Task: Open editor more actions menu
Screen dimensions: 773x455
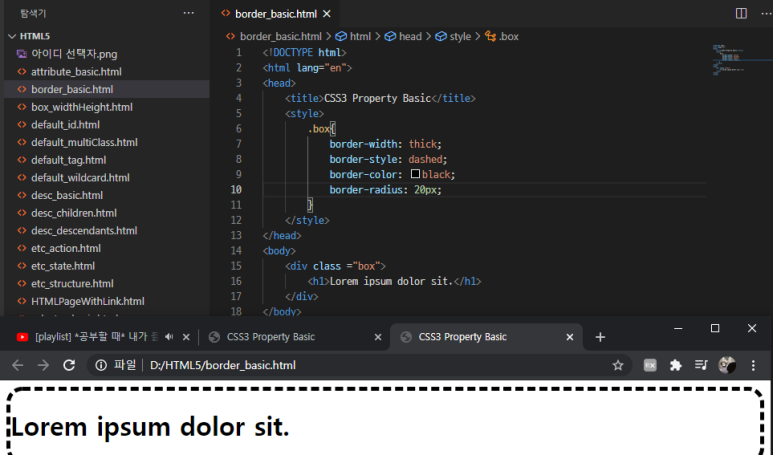Action: [x=767, y=13]
